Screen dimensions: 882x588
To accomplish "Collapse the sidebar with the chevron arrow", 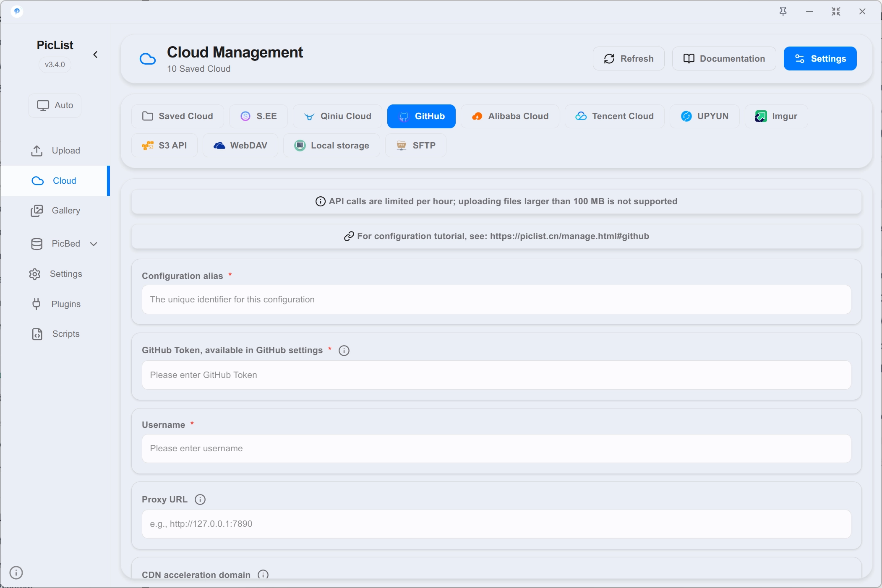I will (x=96, y=55).
